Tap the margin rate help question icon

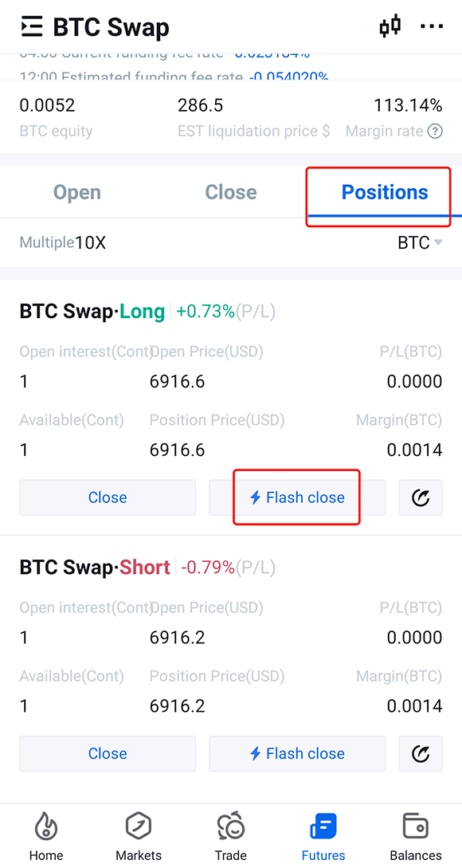436,132
